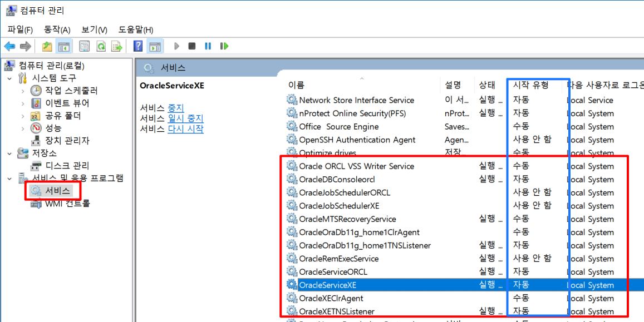Image resolution: width=644 pixels, height=322 pixels.
Task: Select the Oracle ORCL VSS Writer Service row
Action: coord(465,166)
